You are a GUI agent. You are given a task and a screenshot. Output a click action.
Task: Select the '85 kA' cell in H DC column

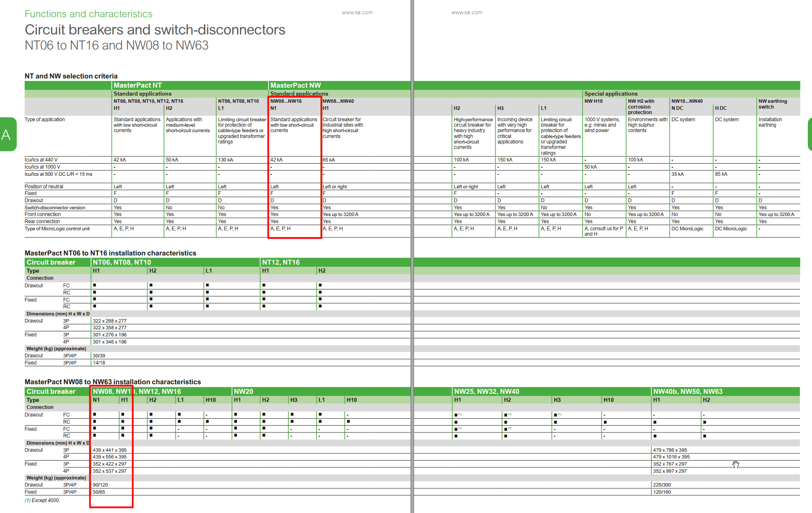click(721, 174)
